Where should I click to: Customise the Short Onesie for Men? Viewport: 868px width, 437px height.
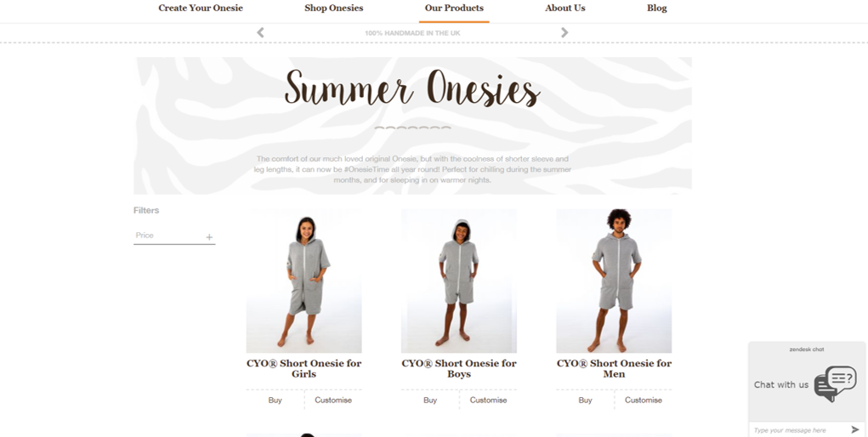[x=644, y=400]
